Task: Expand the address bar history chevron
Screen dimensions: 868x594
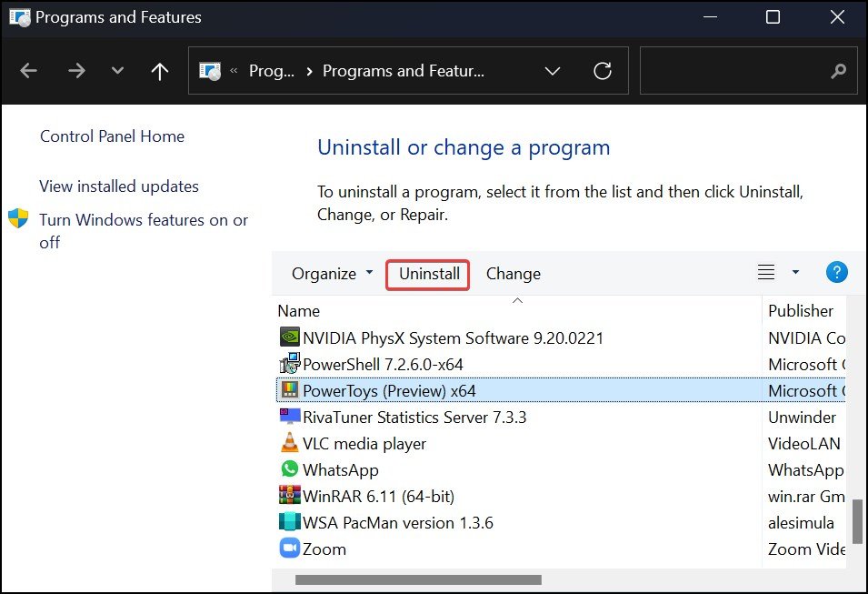Action: pos(552,71)
